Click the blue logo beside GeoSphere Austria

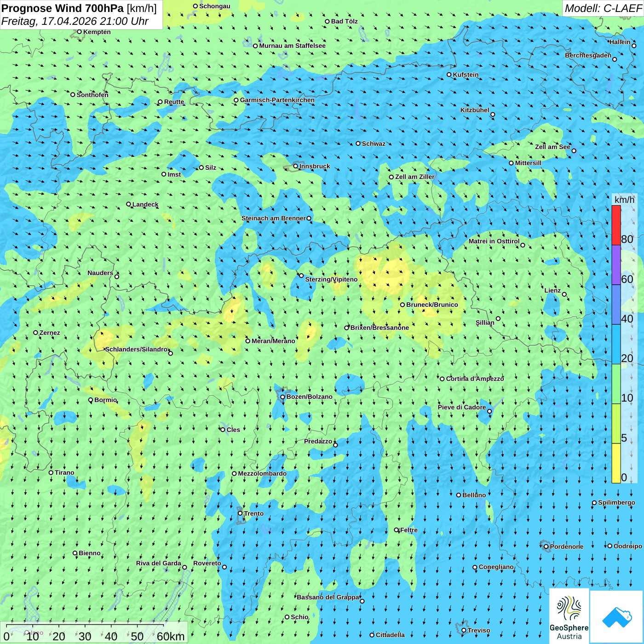pos(616,617)
